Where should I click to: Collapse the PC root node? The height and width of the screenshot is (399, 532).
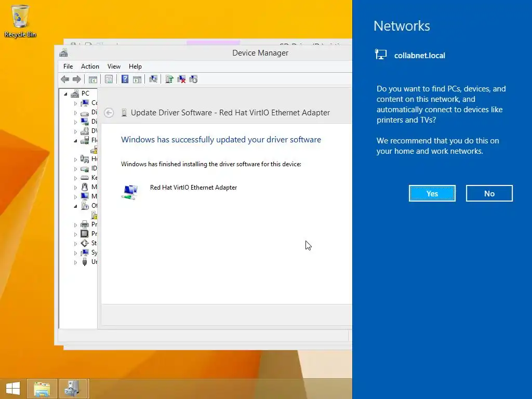[66, 94]
